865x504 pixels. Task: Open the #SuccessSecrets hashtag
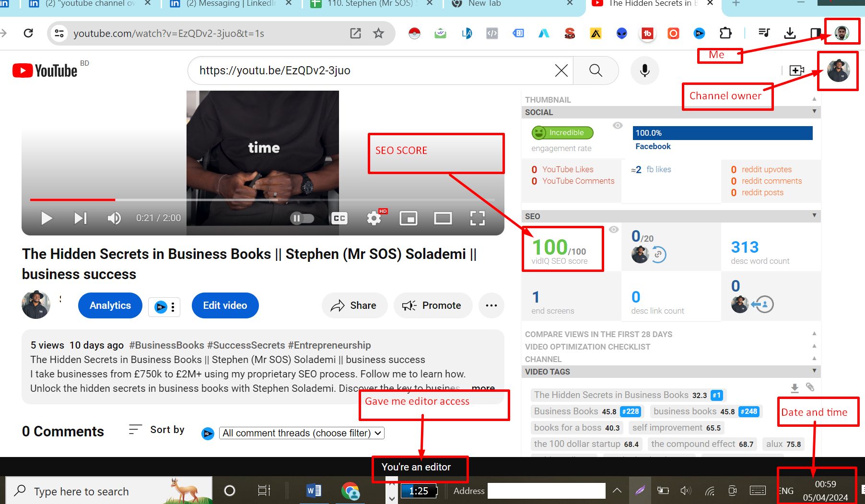click(x=246, y=345)
